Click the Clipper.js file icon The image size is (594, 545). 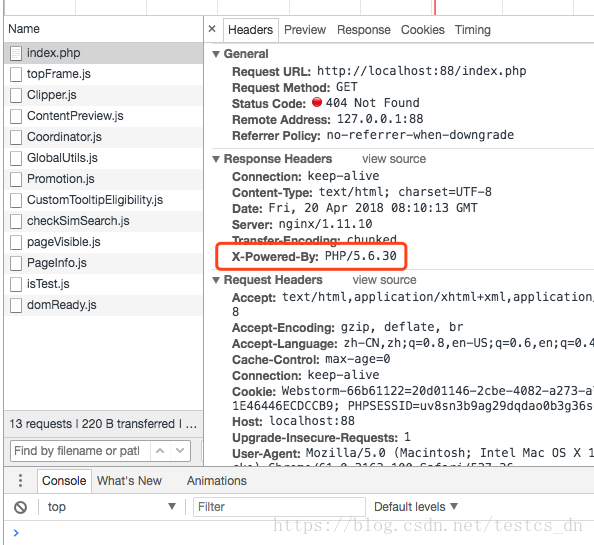tap(16, 95)
